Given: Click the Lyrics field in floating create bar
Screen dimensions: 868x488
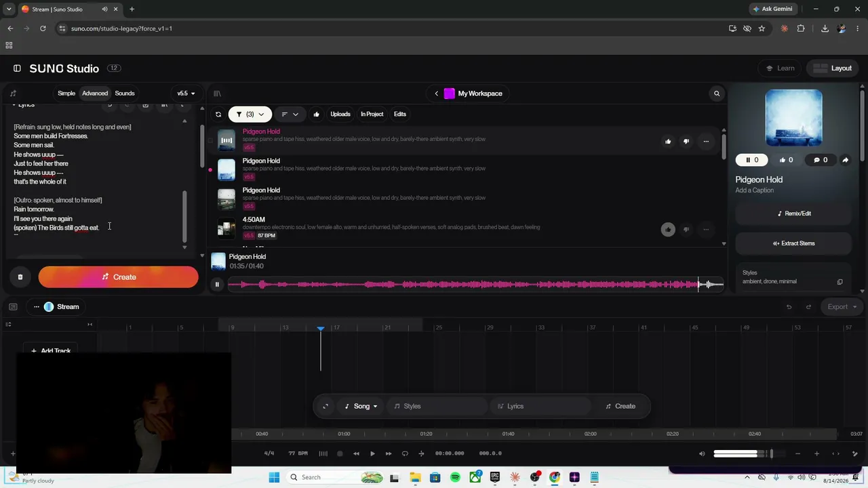Looking at the screenshot, I should pos(541,407).
